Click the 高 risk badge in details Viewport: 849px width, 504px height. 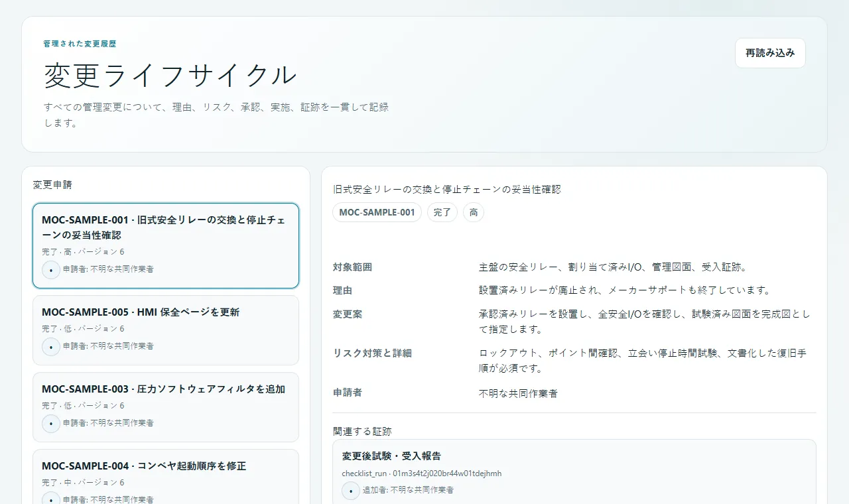pos(474,212)
